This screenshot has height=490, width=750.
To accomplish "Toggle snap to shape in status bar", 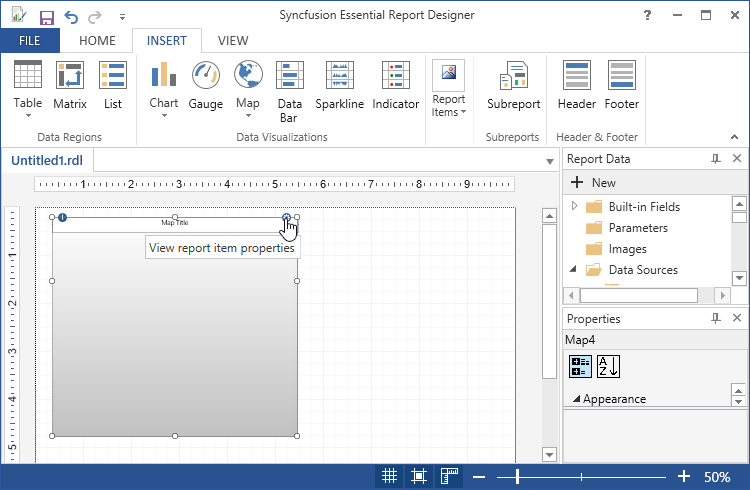I will (419, 476).
